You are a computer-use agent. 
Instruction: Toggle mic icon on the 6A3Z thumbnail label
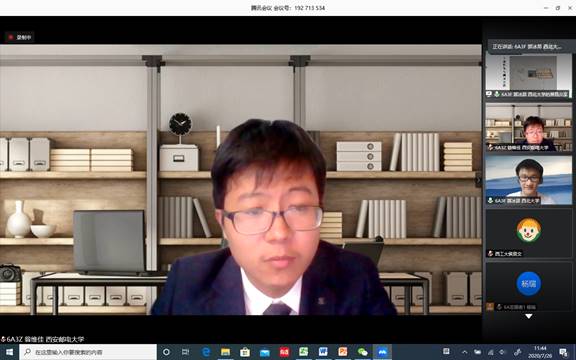pos(490,148)
